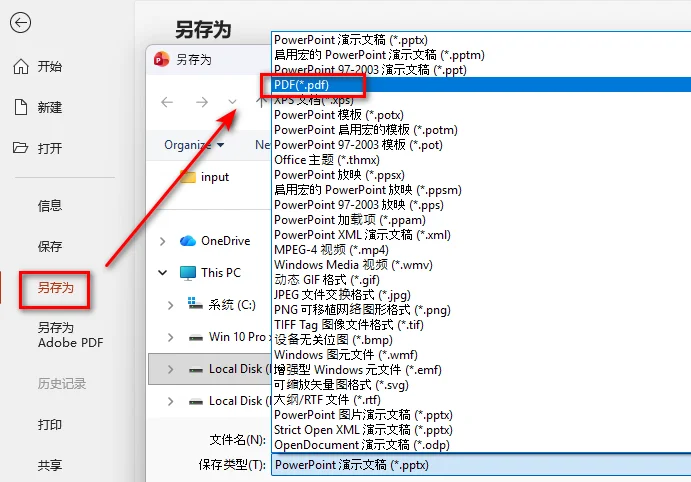Choose PowerPoint 97-2003 放映 (*.pps)

point(481,205)
